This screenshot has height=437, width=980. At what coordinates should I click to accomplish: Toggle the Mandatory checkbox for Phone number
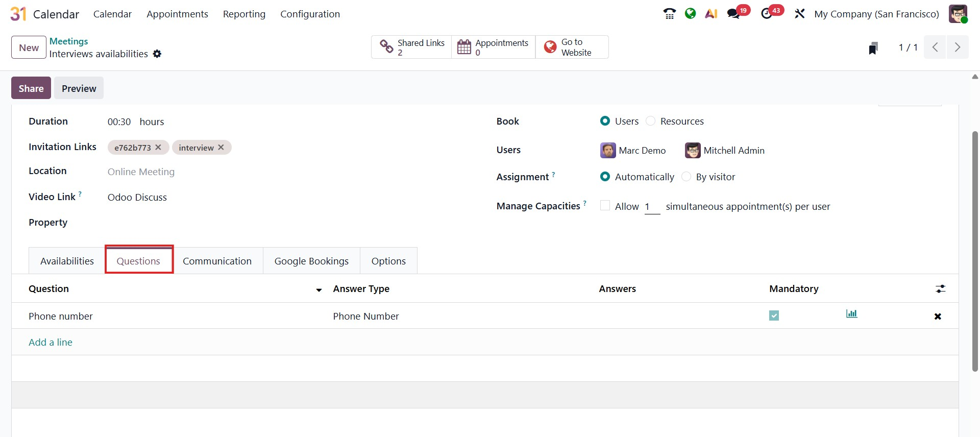coord(774,316)
